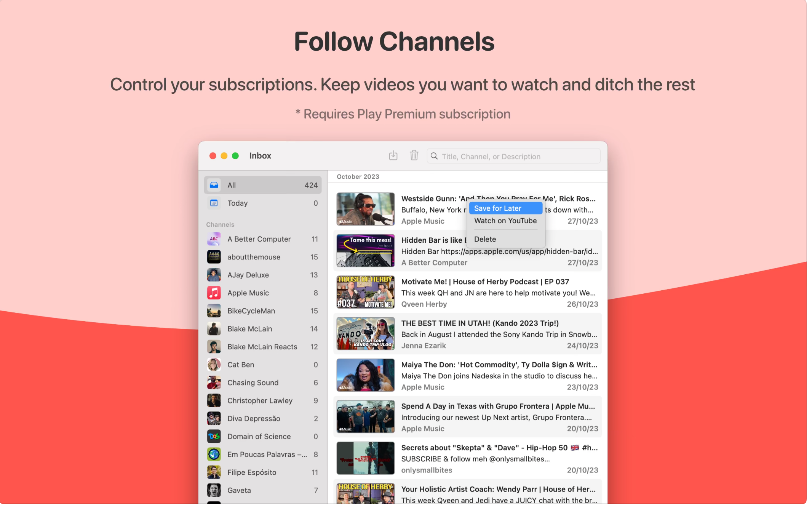Select the AJay Deluxe channel label
812x509 pixels.
coord(248,275)
